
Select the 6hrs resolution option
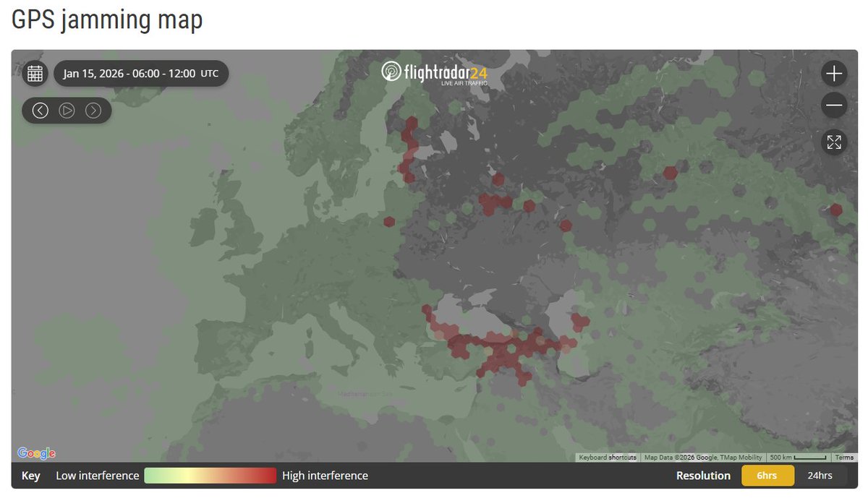pos(767,476)
